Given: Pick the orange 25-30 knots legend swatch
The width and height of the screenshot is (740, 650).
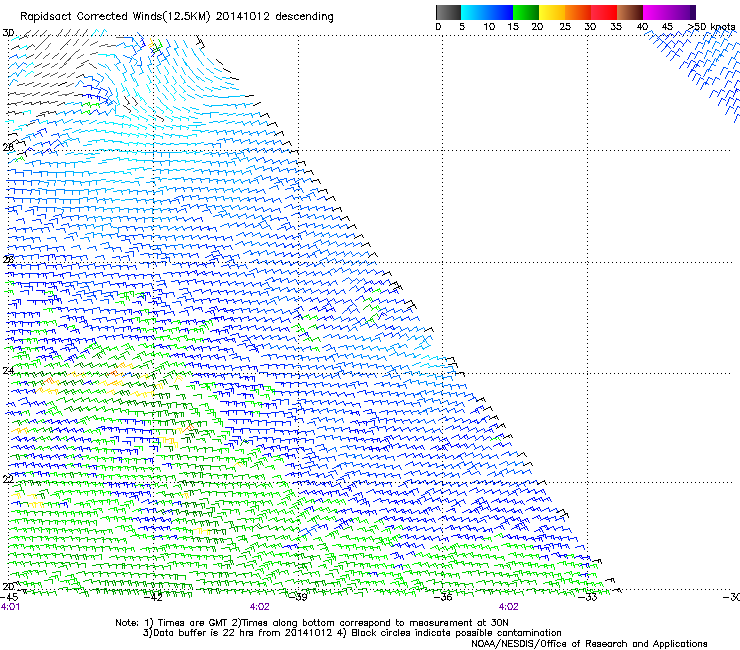Looking at the screenshot, I should click(x=578, y=12).
